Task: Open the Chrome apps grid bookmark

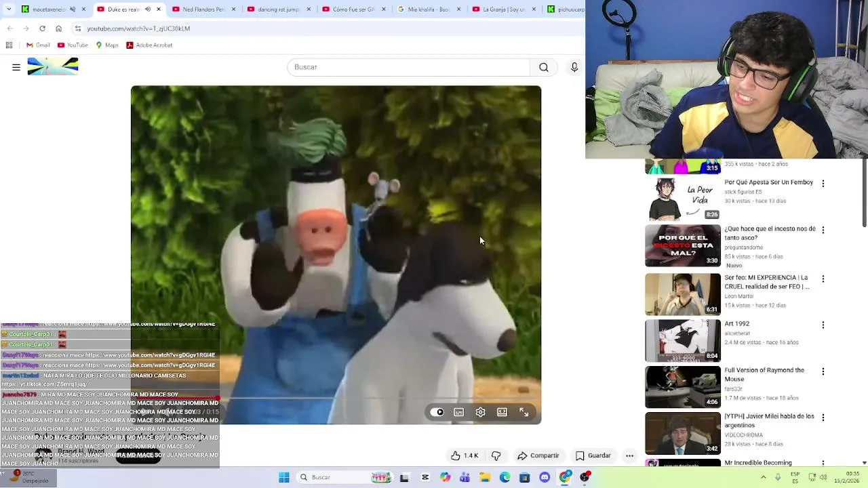Action: 9,45
